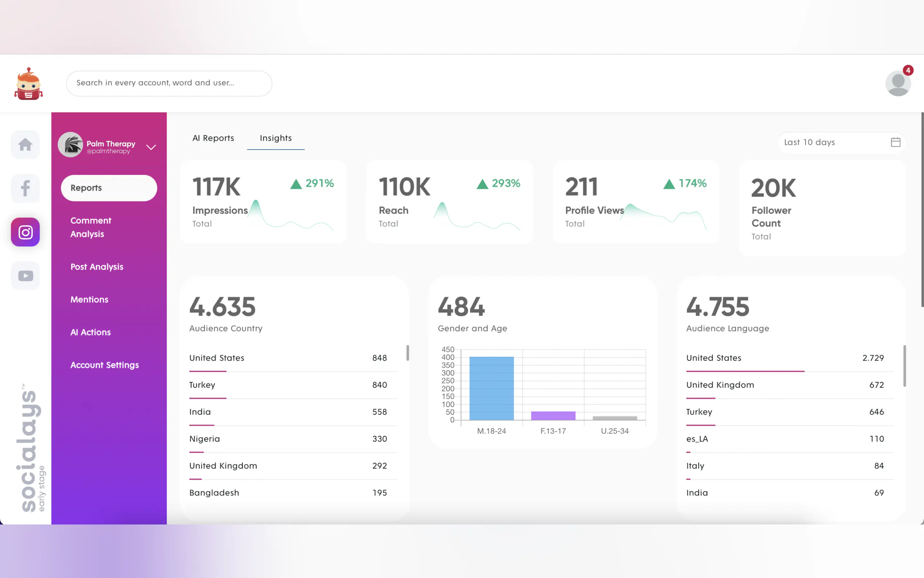The width and height of the screenshot is (924, 578).
Task: Click the Audience Language list scrollbar
Action: coord(904,365)
